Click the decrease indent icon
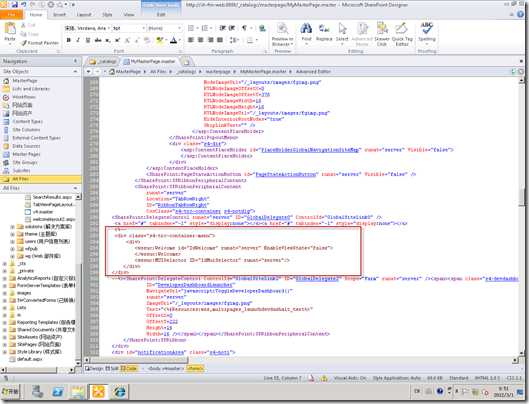 click(223, 28)
